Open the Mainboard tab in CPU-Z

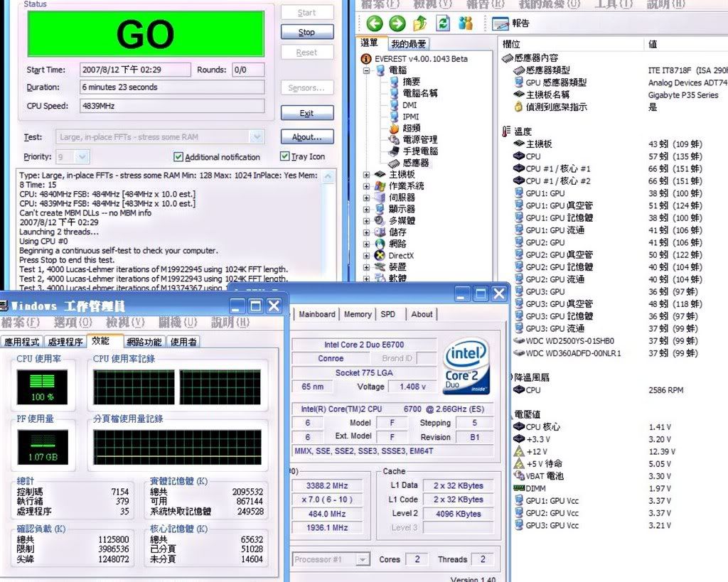tap(317, 314)
